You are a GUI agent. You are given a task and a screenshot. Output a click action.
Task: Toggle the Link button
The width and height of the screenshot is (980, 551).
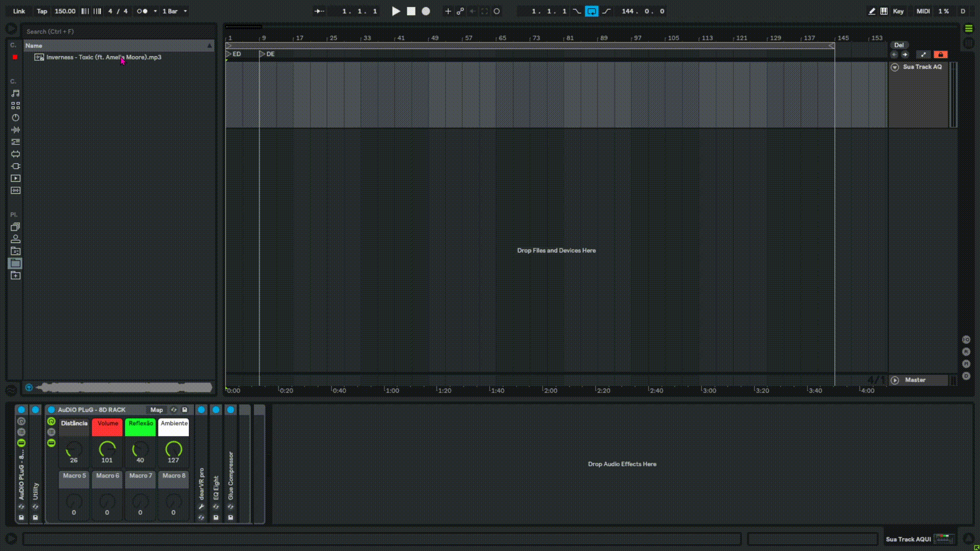click(19, 11)
